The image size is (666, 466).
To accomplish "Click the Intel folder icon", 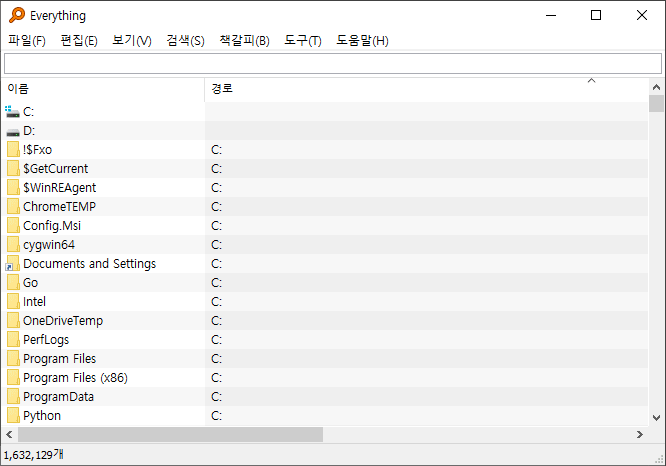I will pyautogui.click(x=13, y=302).
